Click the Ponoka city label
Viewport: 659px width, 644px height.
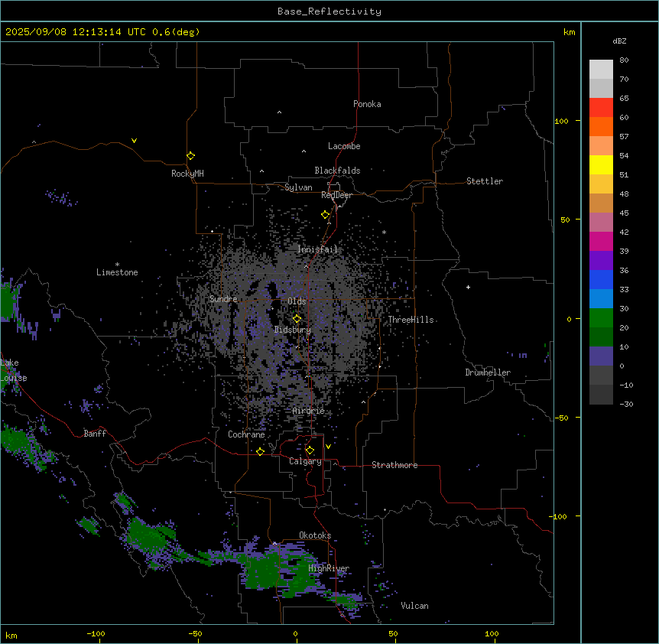[367, 104]
